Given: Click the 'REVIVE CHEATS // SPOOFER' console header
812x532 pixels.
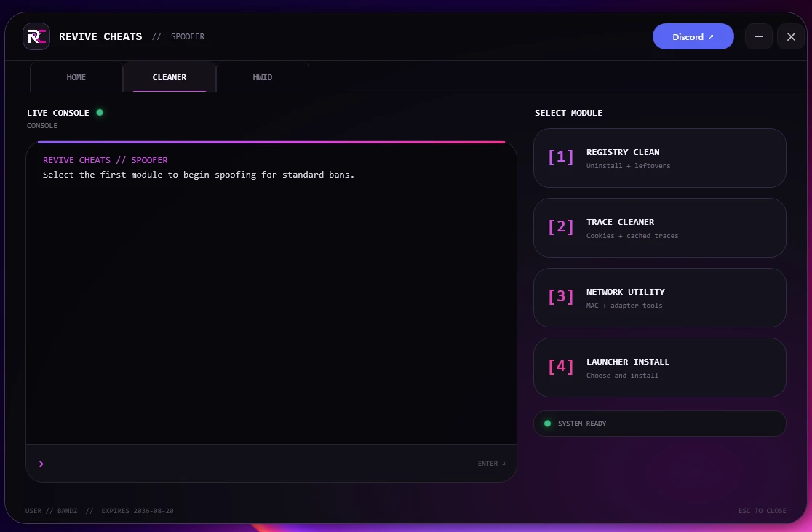Looking at the screenshot, I should point(105,160).
